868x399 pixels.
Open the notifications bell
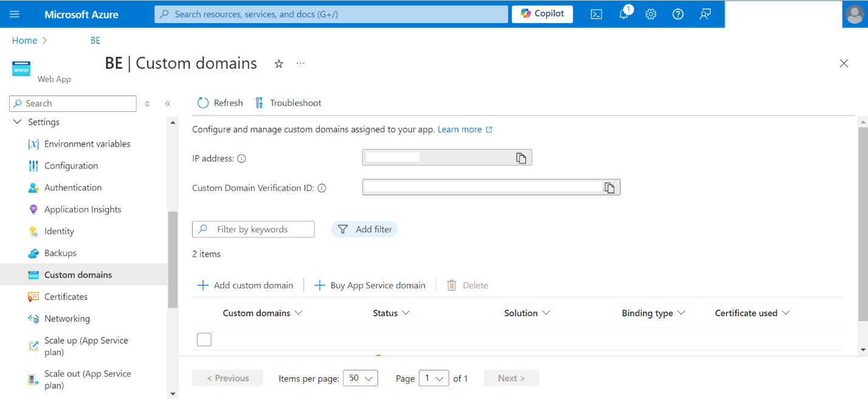point(624,14)
